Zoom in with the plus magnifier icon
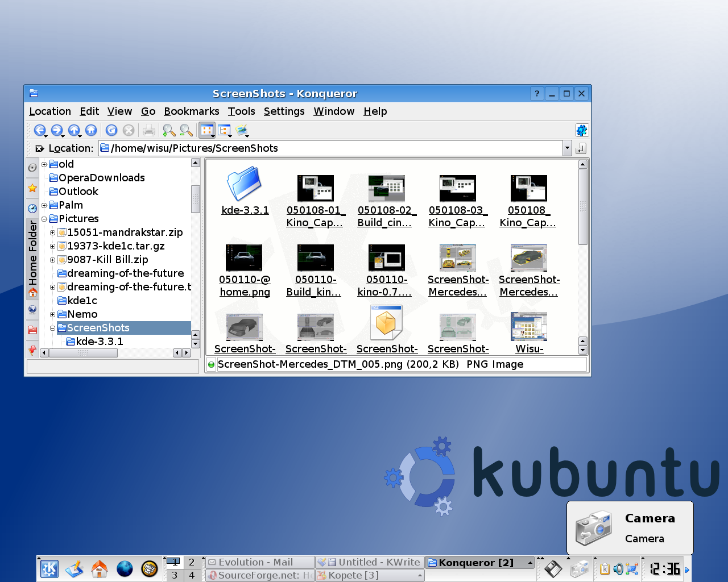The height and width of the screenshot is (582, 728). pos(169,130)
